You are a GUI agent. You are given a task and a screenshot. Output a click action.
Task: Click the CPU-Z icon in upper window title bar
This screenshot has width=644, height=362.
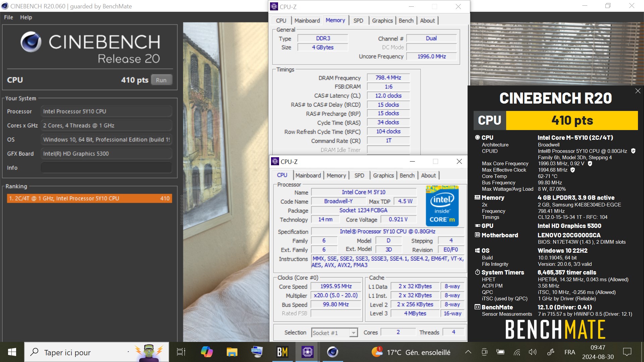pyautogui.click(x=274, y=7)
